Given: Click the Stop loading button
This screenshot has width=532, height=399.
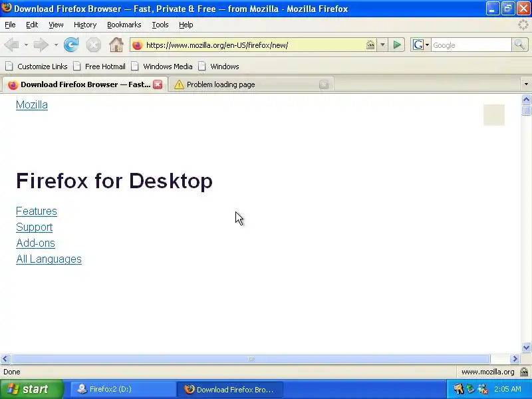Looking at the screenshot, I should click(93, 45).
